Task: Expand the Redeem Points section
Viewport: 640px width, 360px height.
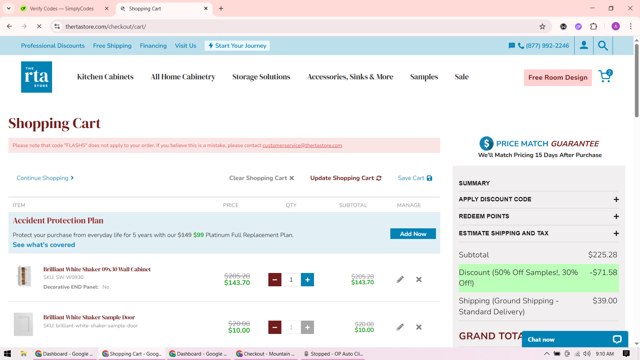Action: point(538,216)
